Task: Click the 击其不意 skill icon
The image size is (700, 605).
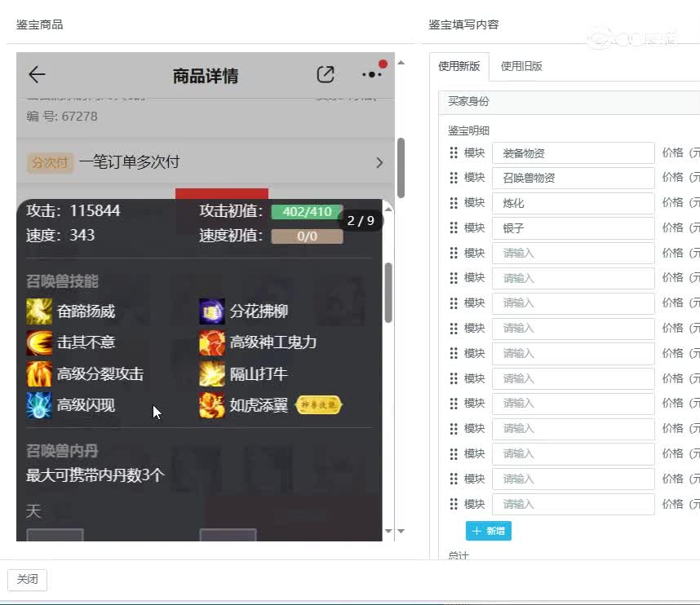Action: pos(39,342)
